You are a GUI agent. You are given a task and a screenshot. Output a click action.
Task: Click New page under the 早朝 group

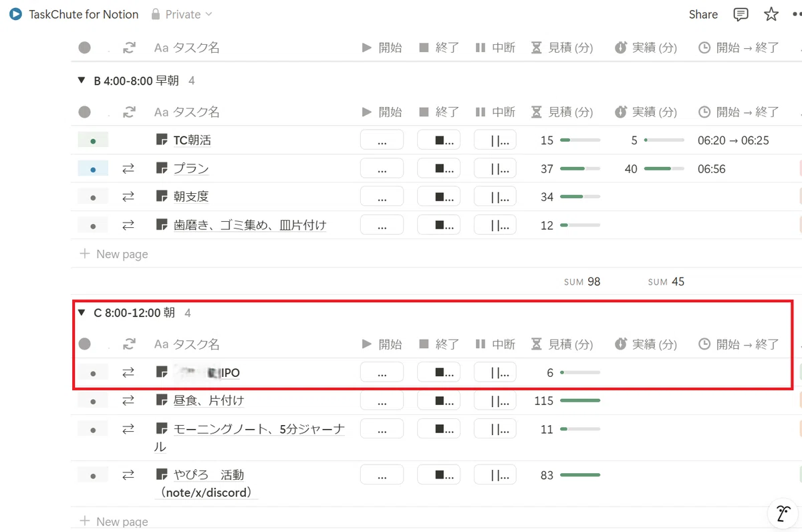(114, 254)
